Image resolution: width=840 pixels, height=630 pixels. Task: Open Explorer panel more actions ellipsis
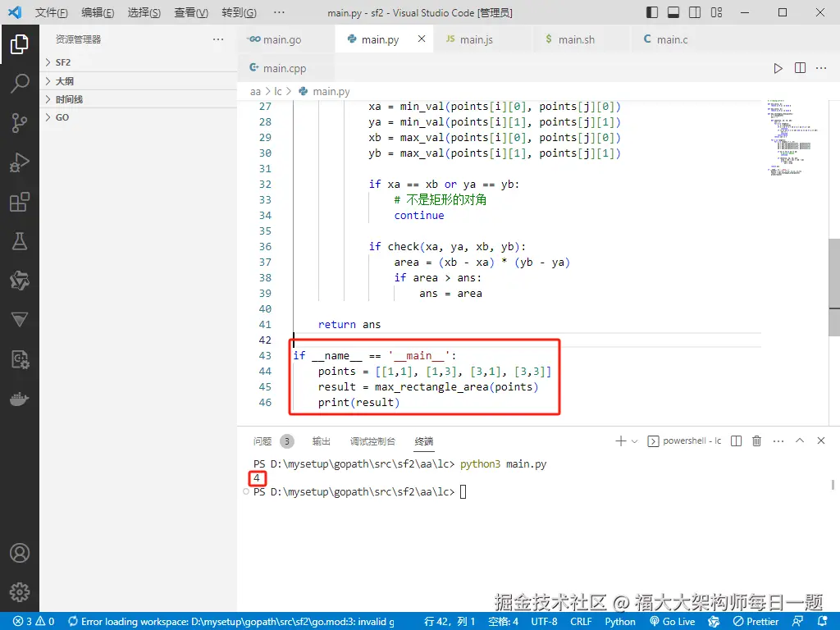218,39
